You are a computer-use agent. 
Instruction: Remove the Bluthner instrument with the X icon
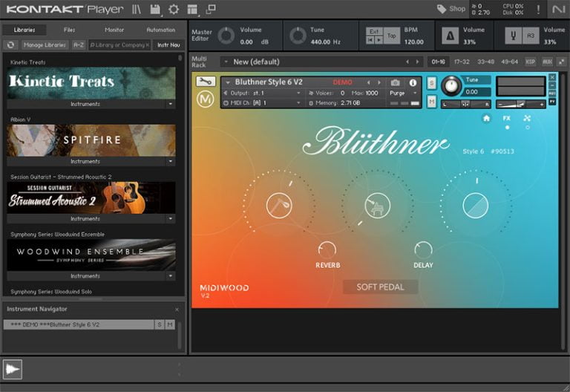coord(552,77)
